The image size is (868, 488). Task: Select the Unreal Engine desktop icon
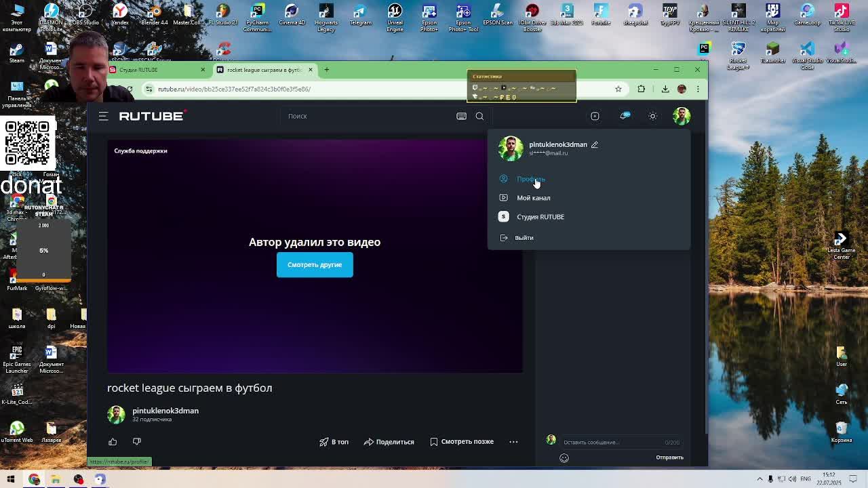click(x=395, y=18)
